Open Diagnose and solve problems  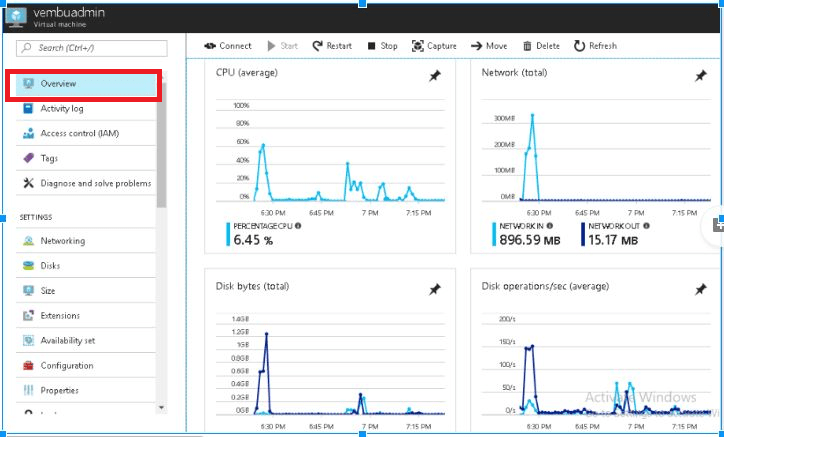click(86, 183)
